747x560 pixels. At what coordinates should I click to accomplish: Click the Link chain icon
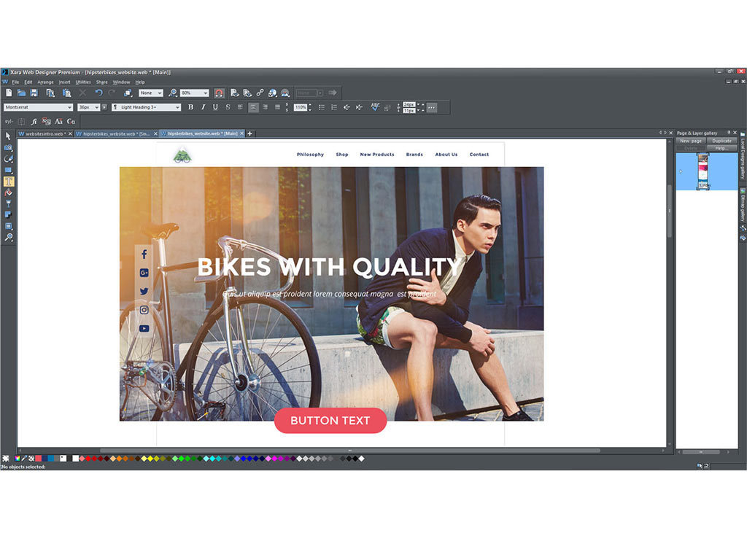click(260, 93)
